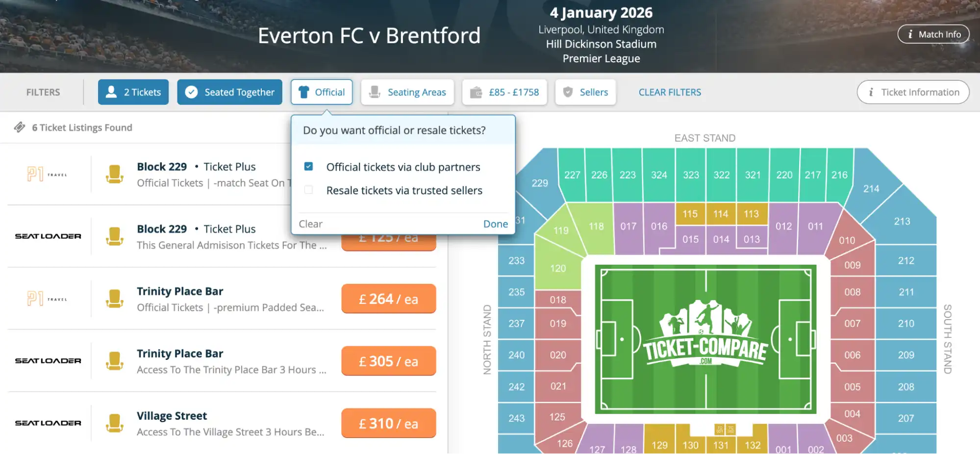This screenshot has width=980, height=454.
Task: Uncheck Official tickets via club partners
Action: click(x=308, y=166)
